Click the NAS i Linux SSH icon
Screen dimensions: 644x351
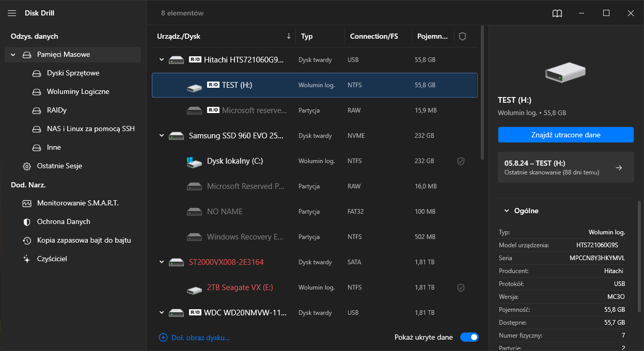point(37,129)
